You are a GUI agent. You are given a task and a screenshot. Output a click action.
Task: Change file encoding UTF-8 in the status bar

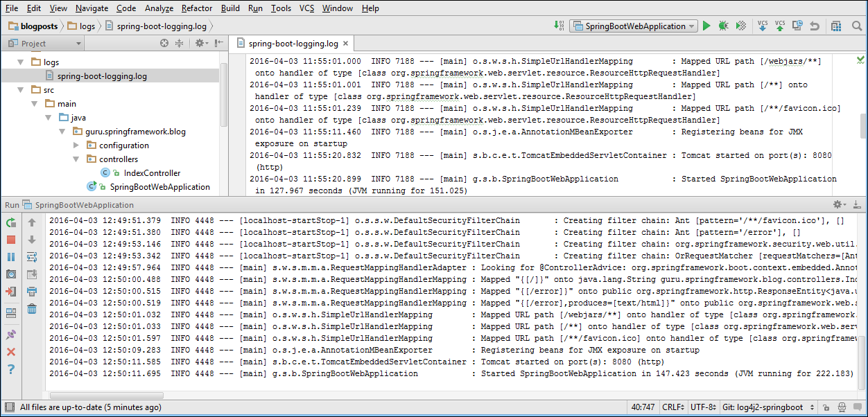coord(702,407)
